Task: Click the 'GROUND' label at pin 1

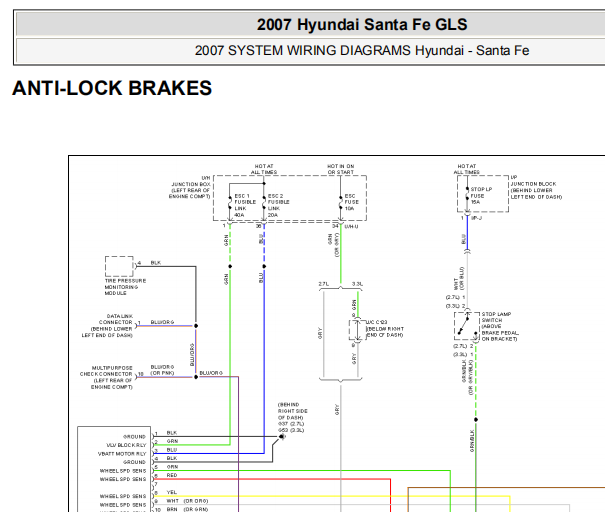Action: coord(134,437)
